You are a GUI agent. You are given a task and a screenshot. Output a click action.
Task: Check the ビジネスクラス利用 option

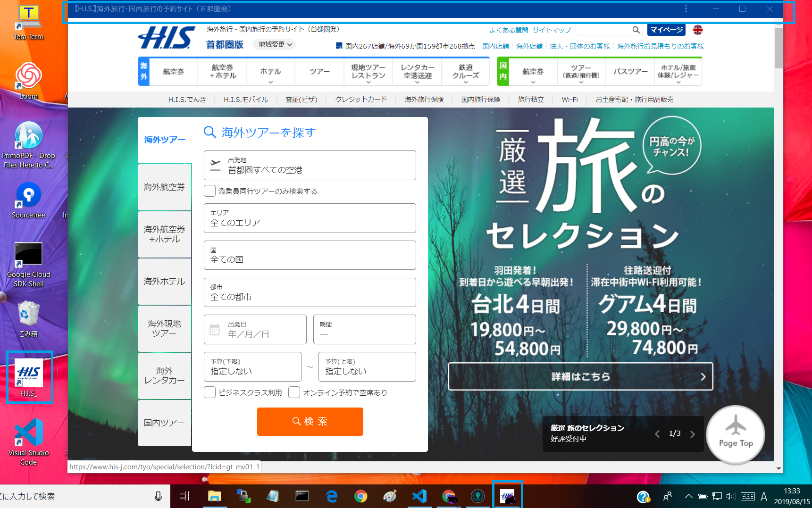209,392
